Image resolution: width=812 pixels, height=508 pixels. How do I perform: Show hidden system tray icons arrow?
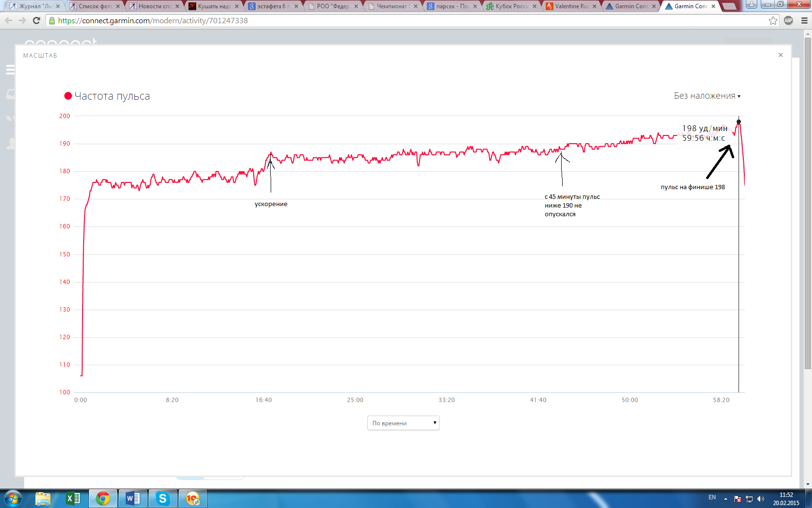click(725, 499)
